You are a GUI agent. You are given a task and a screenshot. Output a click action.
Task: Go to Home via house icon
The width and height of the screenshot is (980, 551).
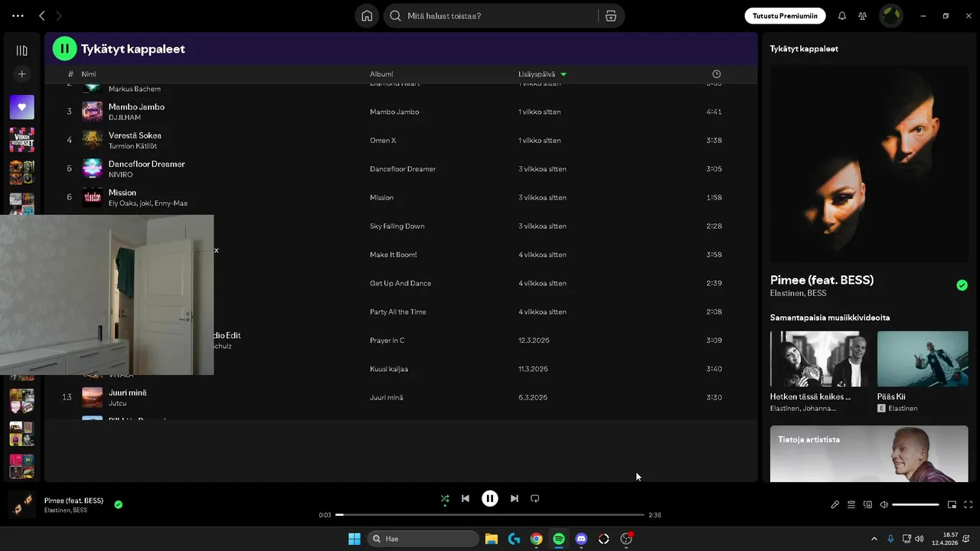pyautogui.click(x=367, y=16)
